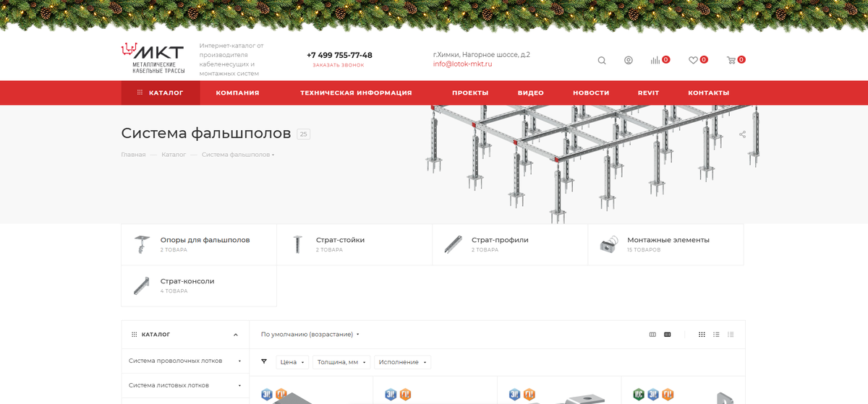
Task: Open Страт-стойки category link
Action: coord(340,240)
